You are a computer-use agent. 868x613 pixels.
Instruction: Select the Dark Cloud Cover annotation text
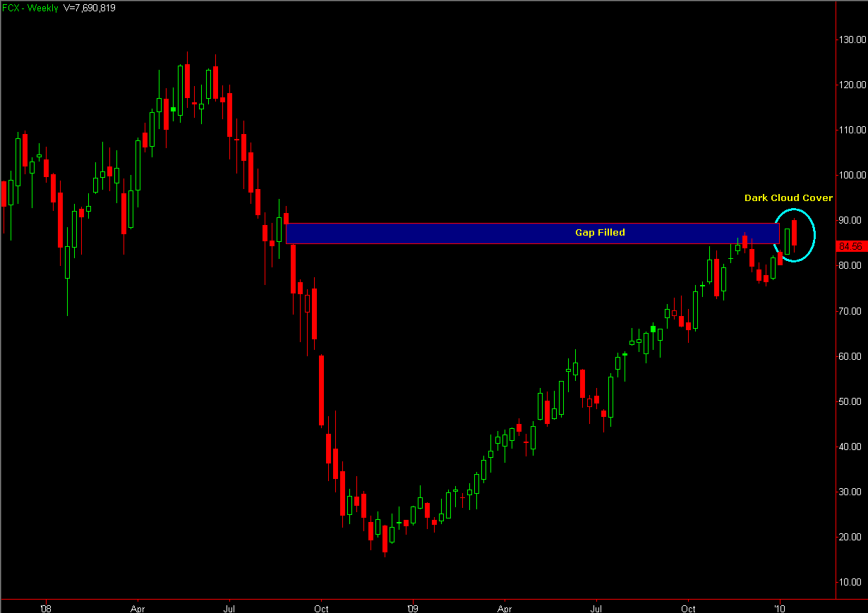[788, 198]
